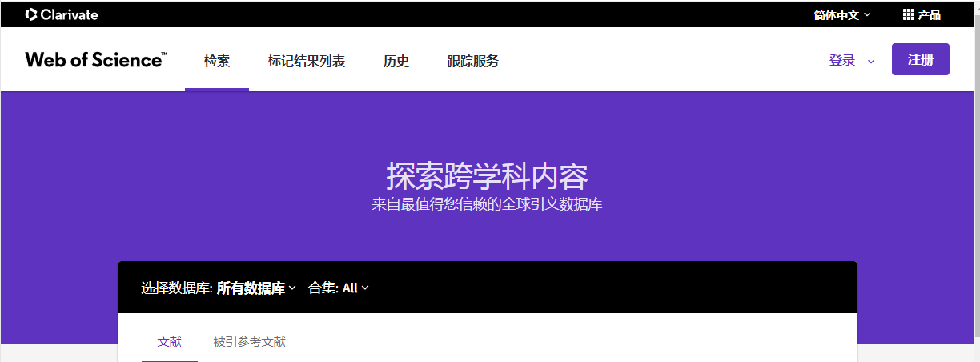Open the 简体中文 language dropdown

click(x=842, y=14)
